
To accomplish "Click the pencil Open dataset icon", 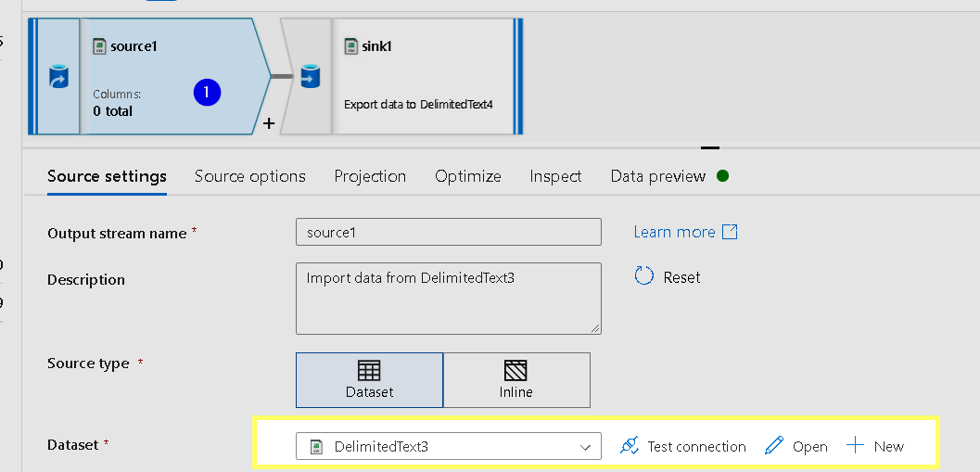I will (x=774, y=446).
